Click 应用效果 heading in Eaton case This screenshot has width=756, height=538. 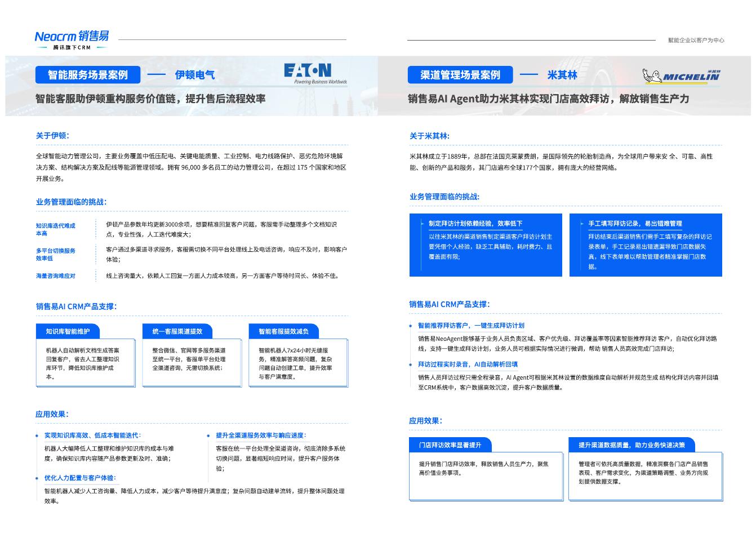coord(52,414)
